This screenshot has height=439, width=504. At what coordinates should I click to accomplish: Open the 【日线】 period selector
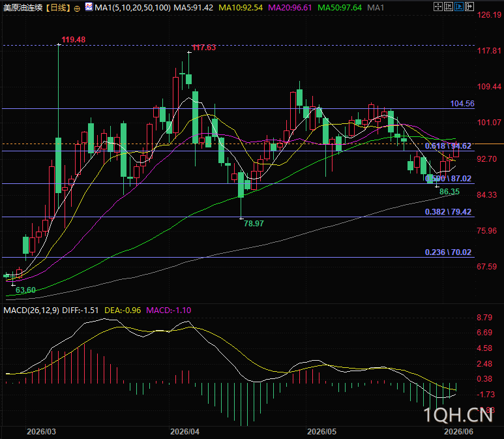point(58,8)
